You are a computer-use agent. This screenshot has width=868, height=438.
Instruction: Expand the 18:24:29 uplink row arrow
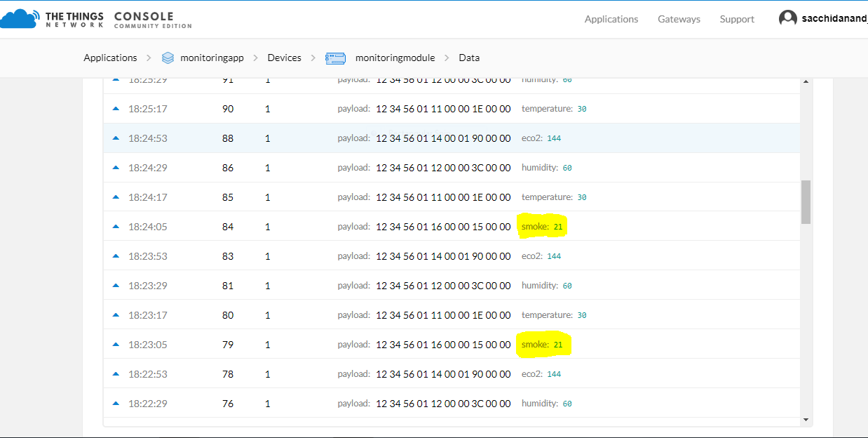point(116,168)
